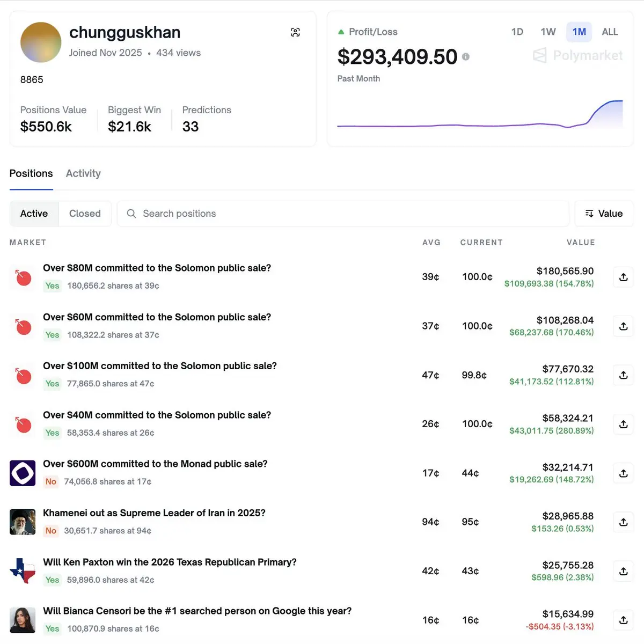This screenshot has height=644, width=644.
Task: Click the $293,409.50 profit amount
Action: [x=397, y=57]
